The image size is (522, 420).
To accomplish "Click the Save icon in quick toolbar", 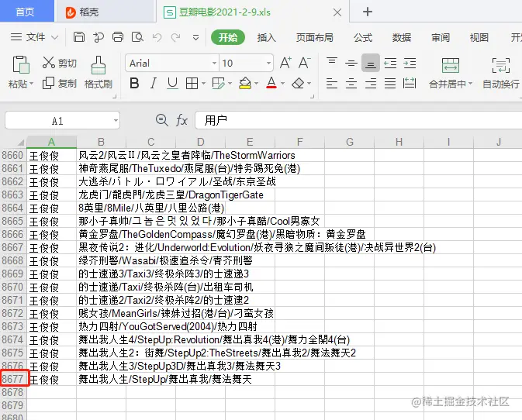I will 79,37.
